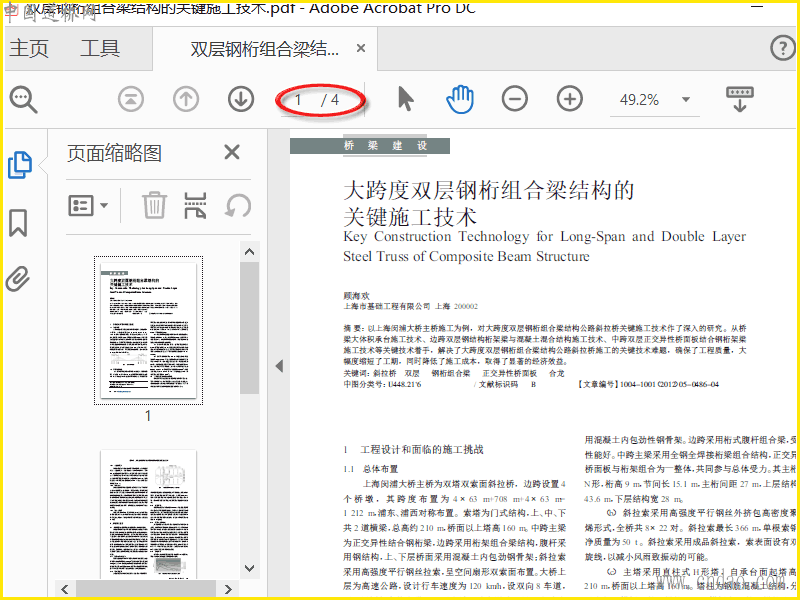800x600 pixels.
Task: Show next page arrow
Action: [x=241, y=99]
